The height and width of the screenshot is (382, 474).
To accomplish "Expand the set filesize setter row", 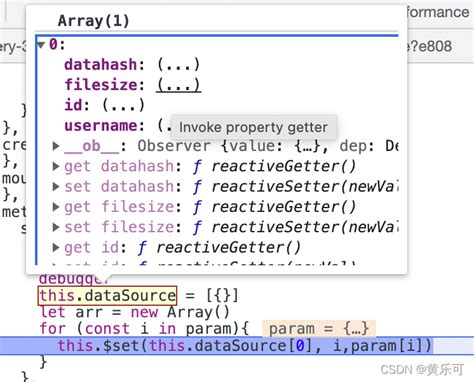I will [x=56, y=227].
